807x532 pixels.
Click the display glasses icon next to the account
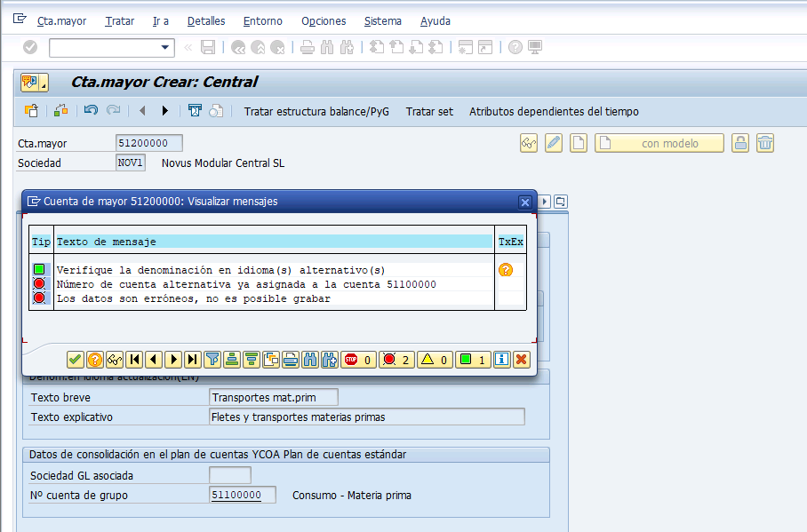click(529, 143)
